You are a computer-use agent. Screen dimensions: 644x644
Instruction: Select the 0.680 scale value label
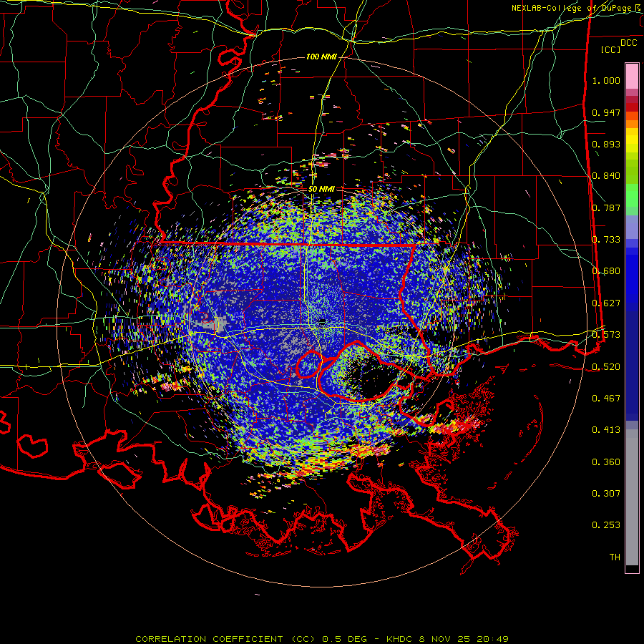(x=606, y=271)
